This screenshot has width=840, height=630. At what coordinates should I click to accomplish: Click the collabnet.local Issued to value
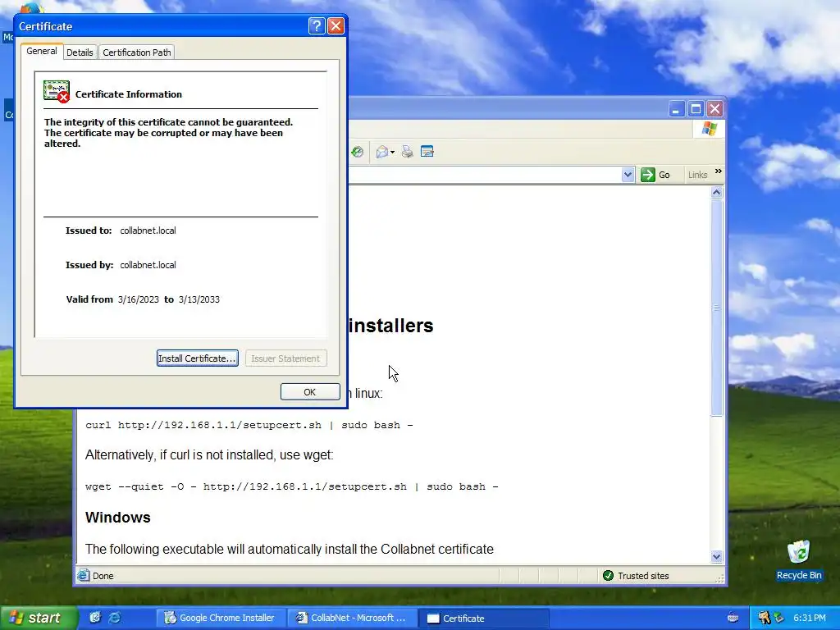coord(148,231)
